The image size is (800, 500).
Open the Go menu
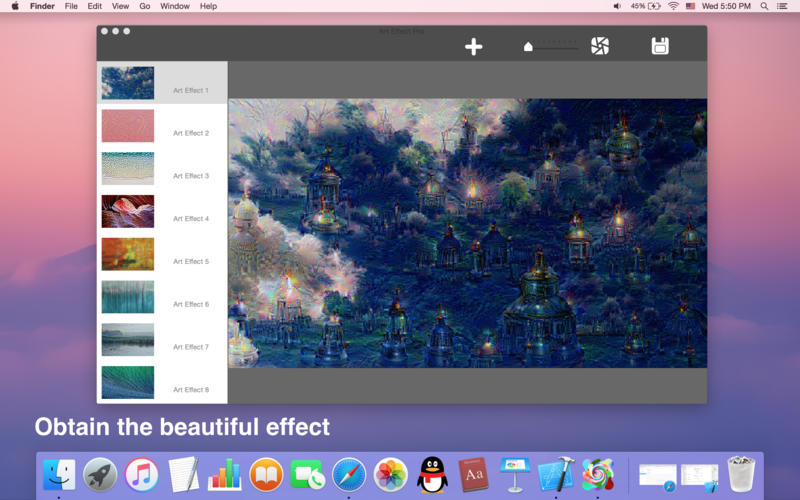[x=145, y=6]
